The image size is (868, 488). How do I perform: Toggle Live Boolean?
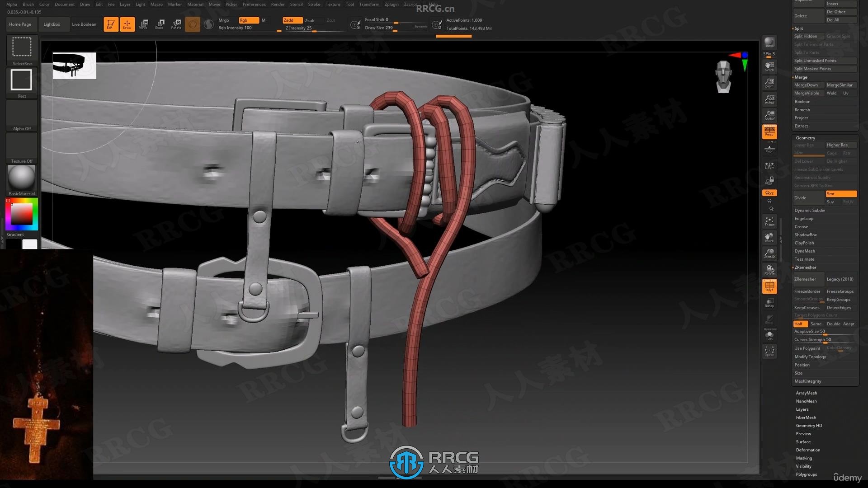[x=84, y=24]
